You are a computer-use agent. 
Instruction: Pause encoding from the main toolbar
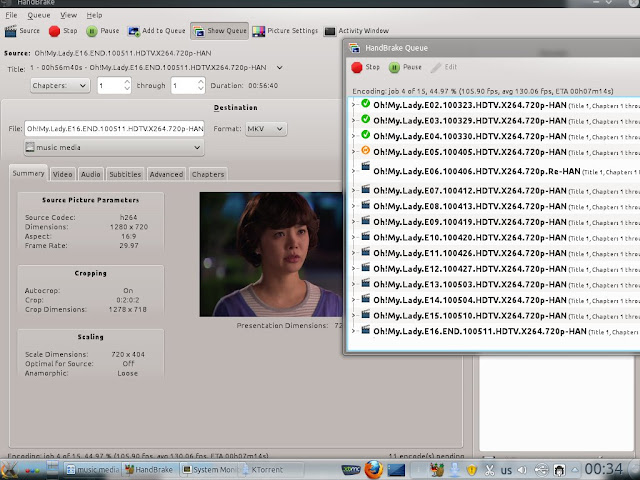point(103,31)
